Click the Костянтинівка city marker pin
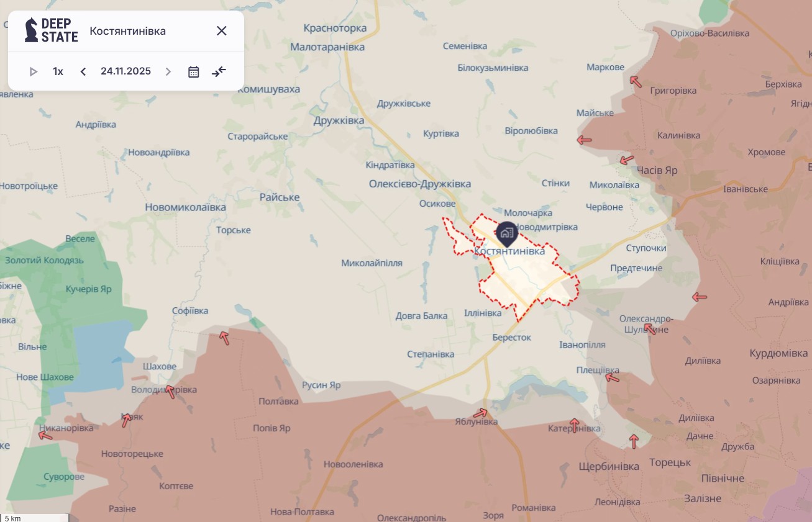 (507, 233)
